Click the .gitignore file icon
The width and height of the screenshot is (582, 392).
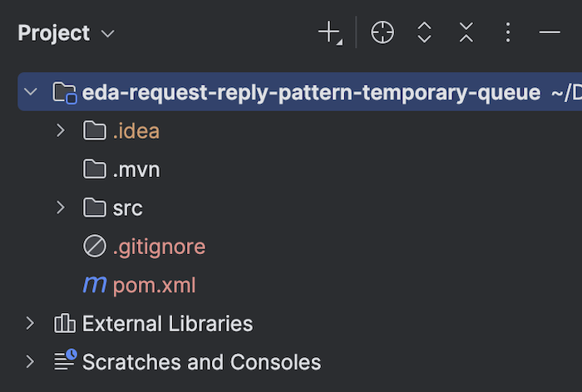click(95, 246)
